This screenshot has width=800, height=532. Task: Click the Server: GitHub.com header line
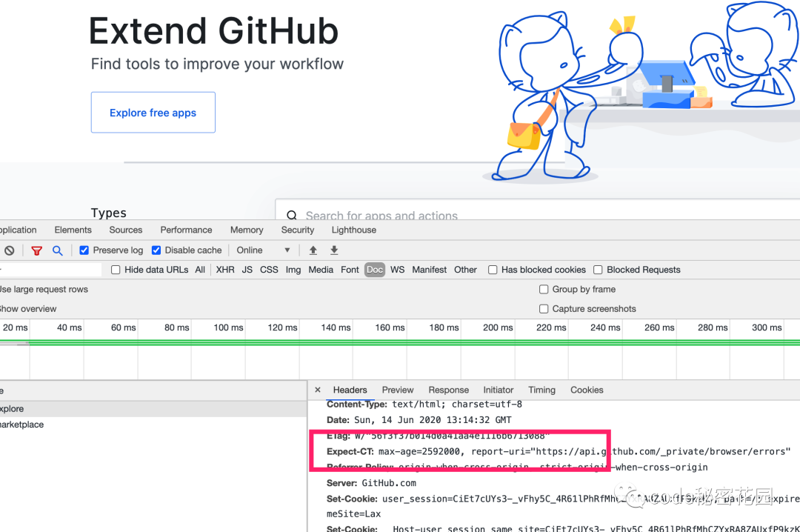(371, 483)
